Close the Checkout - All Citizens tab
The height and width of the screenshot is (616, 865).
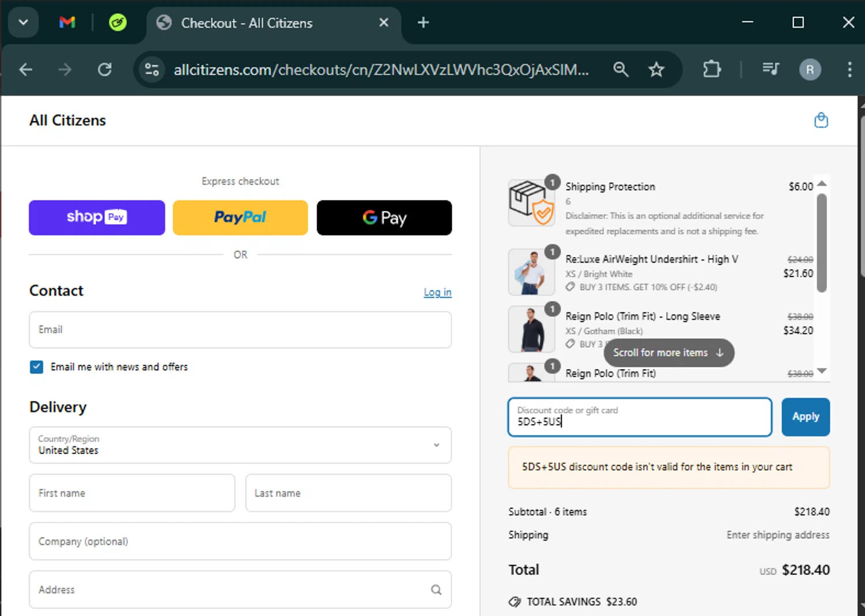[x=383, y=22]
